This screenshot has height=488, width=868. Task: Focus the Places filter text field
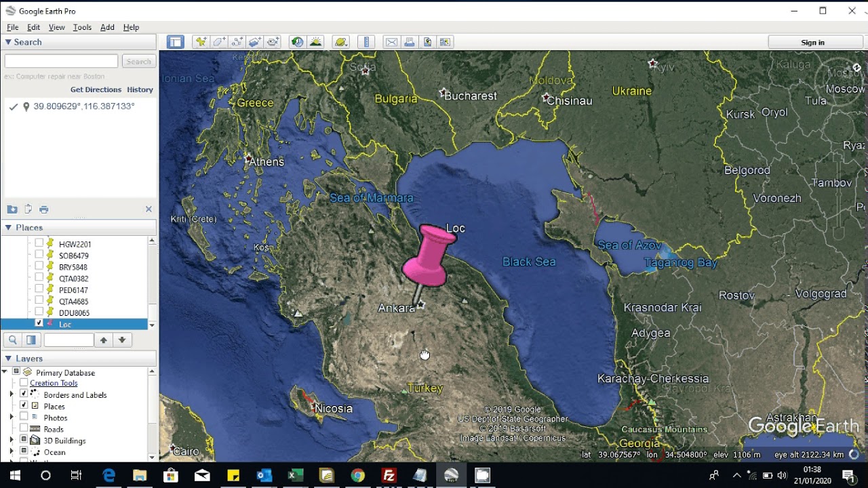pyautogui.click(x=68, y=340)
